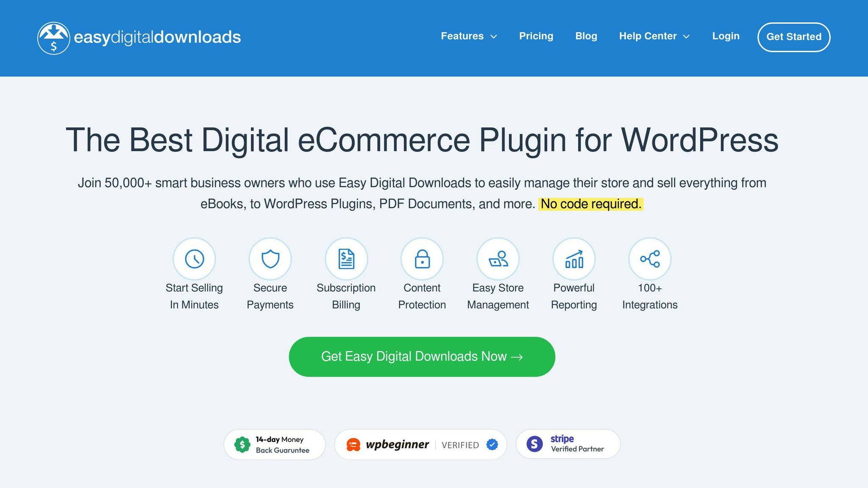This screenshot has width=868, height=488.
Task: Click the Get Started button
Action: (x=794, y=37)
